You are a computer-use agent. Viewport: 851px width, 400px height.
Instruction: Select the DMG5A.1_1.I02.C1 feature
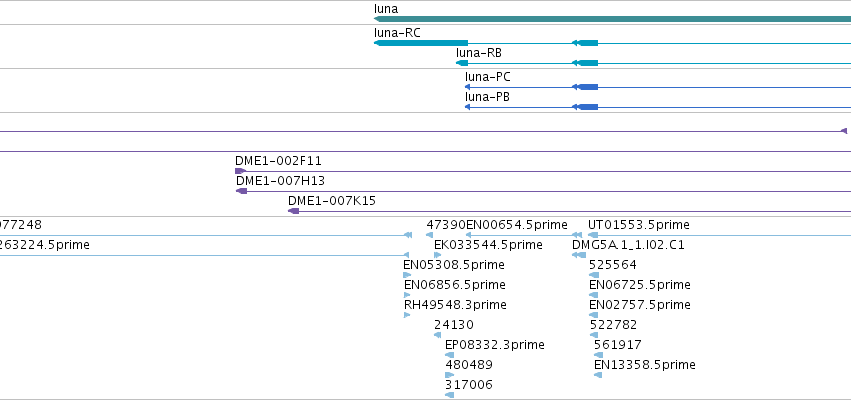click(x=579, y=255)
